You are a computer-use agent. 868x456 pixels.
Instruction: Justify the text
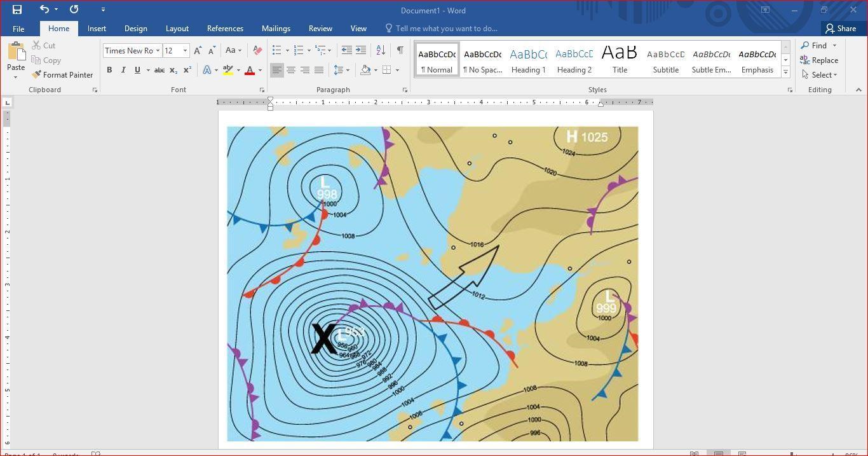pyautogui.click(x=319, y=70)
